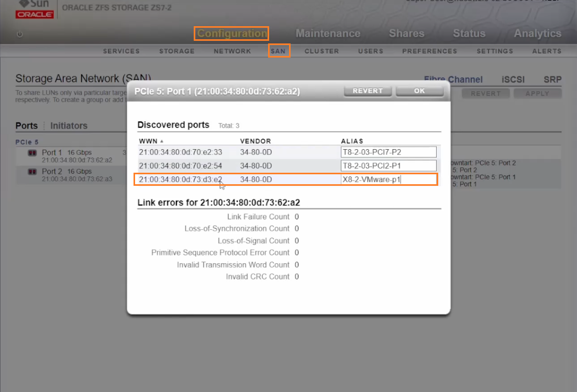
Task: Select WWN 21:00:34:80:0d:70:e2:33
Action: coord(180,152)
